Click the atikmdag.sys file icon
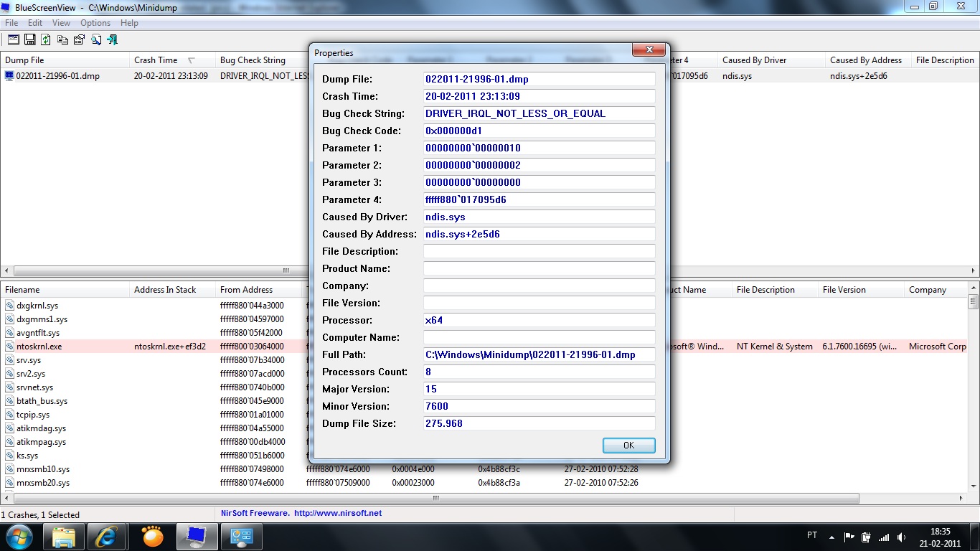Screen dimensions: 980x551 coord(9,428)
